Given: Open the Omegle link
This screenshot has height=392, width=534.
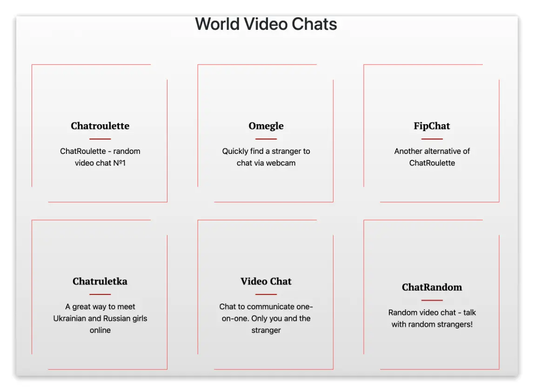Looking at the screenshot, I should [x=266, y=126].
